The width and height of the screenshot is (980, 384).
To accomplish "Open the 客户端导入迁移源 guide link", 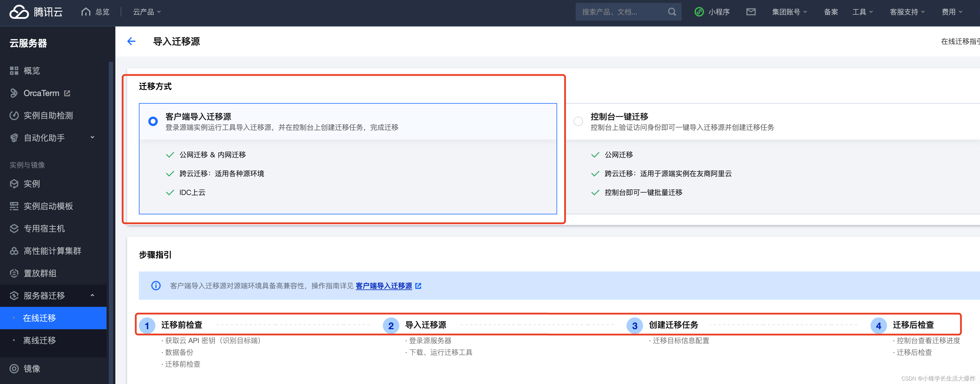I will pos(383,286).
